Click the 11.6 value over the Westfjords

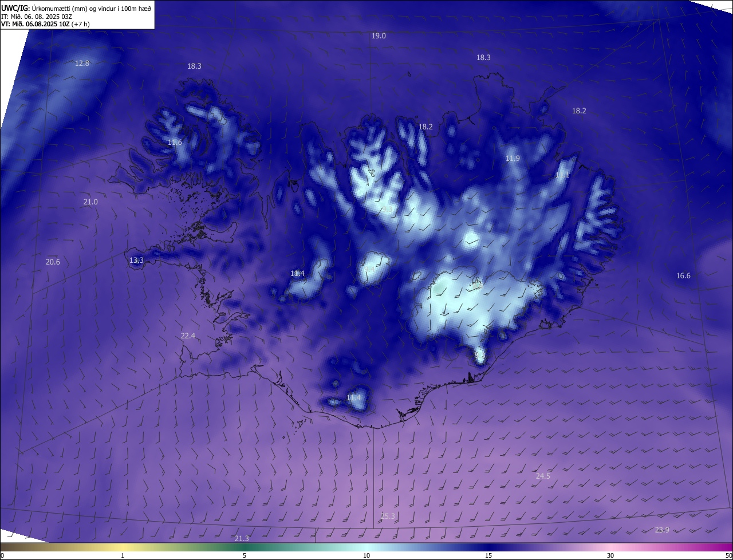tap(175, 142)
